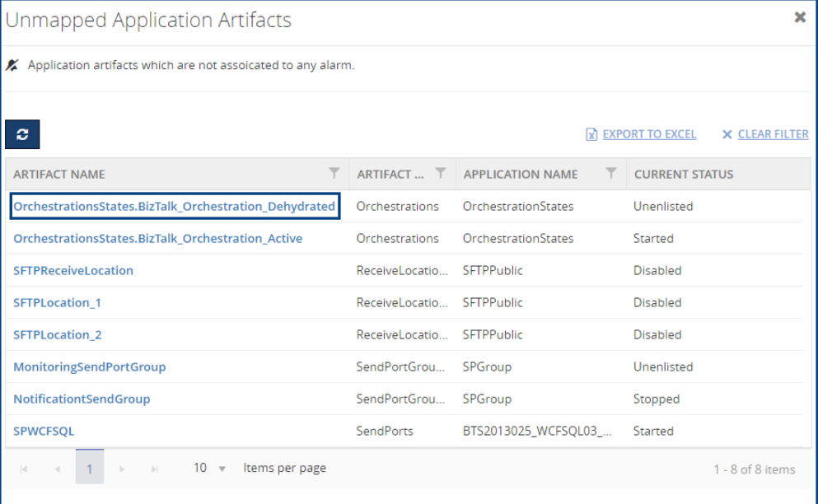
Task: Click Unenlisted status in MonitoringSendPortGroup row
Action: tap(663, 366)
